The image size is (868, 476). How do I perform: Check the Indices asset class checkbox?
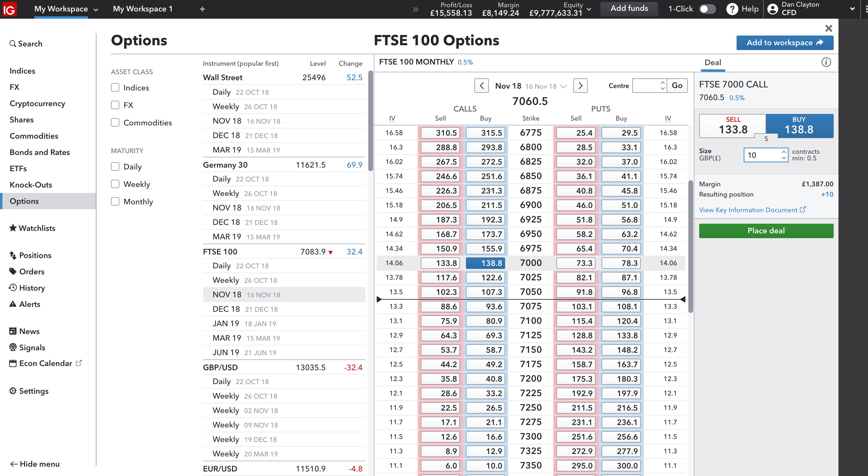115,88
